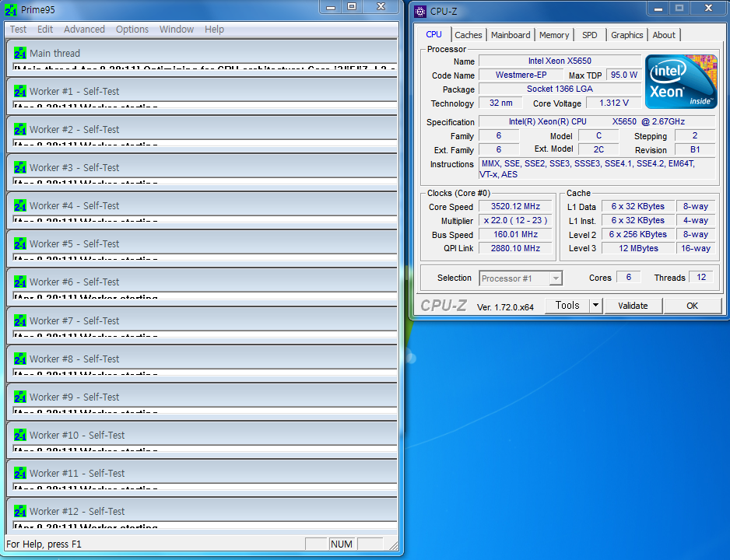Click the Prime95 title bar icon
The width and height of the screenshot is (730, 560).
[x=11, y=10]
